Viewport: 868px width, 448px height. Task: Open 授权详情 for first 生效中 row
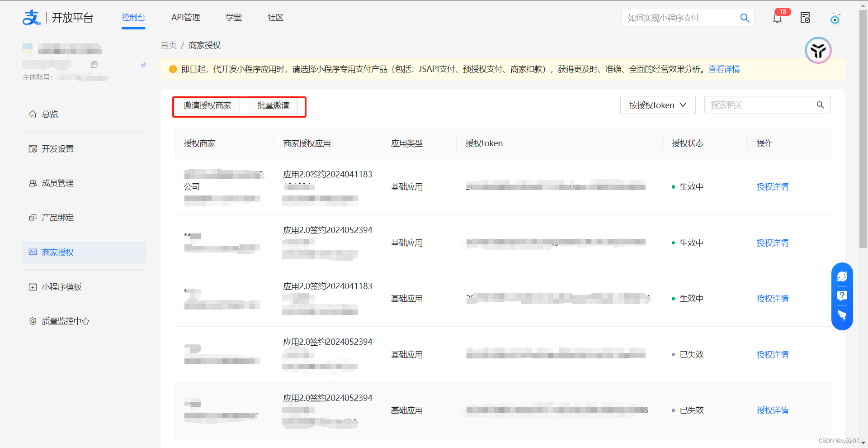[x=772, y=187]
